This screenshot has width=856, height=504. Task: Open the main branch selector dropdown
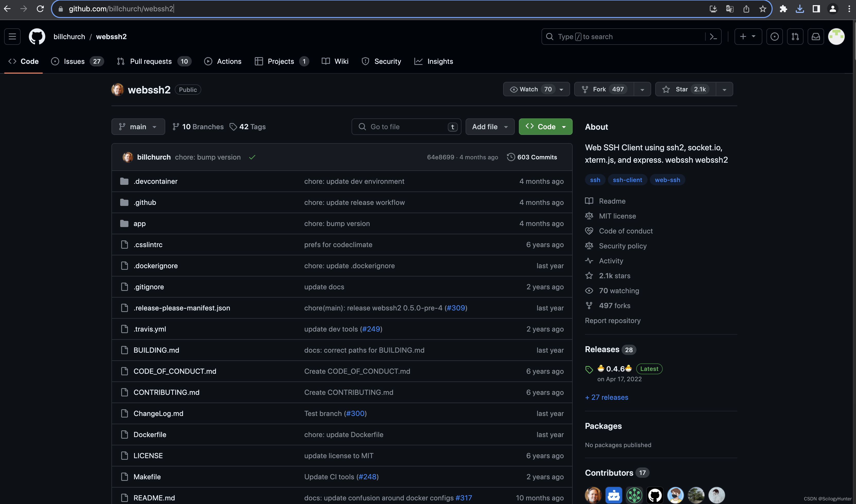click(138, 127)
